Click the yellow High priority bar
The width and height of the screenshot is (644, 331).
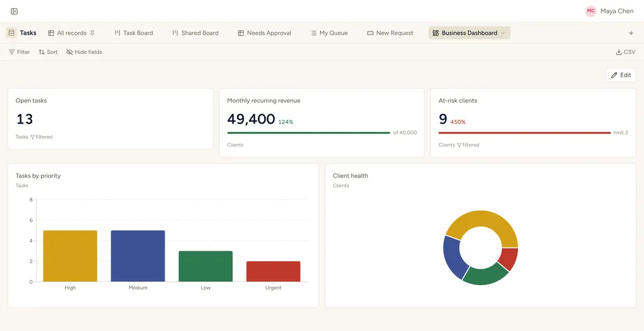(x=70, y=256)
